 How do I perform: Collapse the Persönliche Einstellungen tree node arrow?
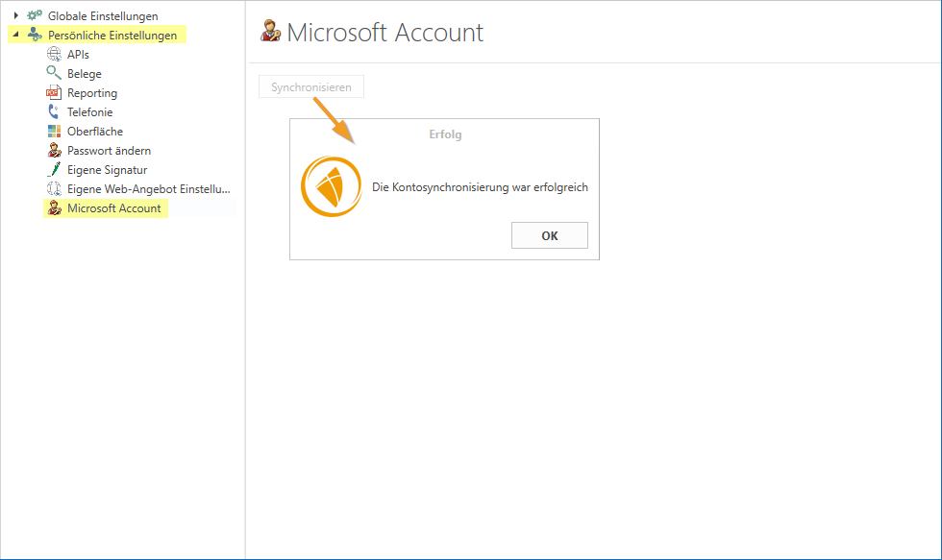pos(16,36)
